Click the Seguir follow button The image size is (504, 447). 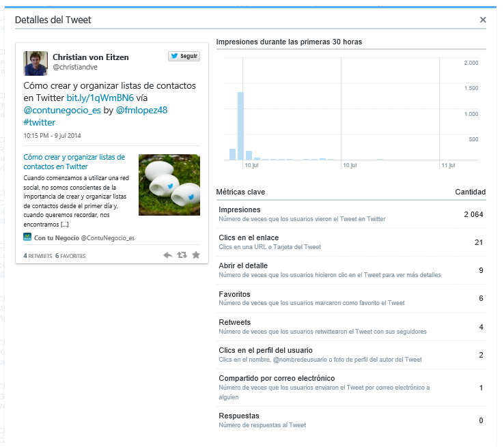(184, 56)
